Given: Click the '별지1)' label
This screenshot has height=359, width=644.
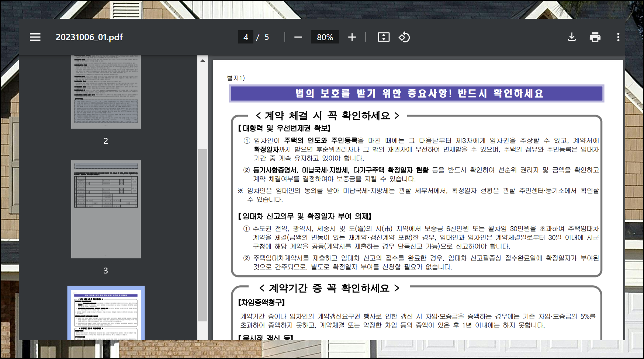Looking at the screenshot, I should click(236, 78).
